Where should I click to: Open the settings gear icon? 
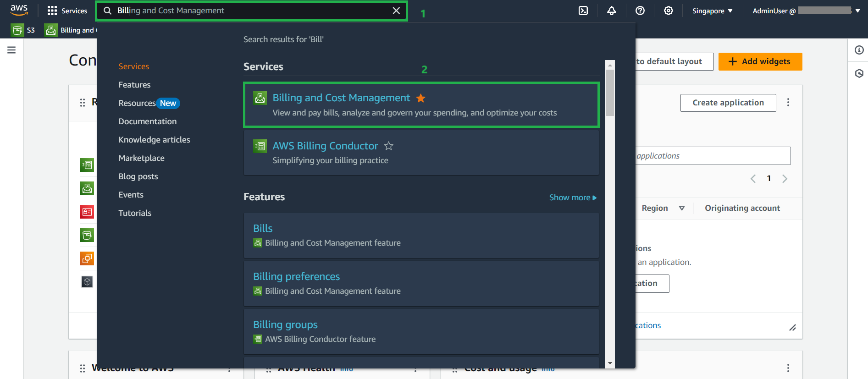click(x=669, y=11)
